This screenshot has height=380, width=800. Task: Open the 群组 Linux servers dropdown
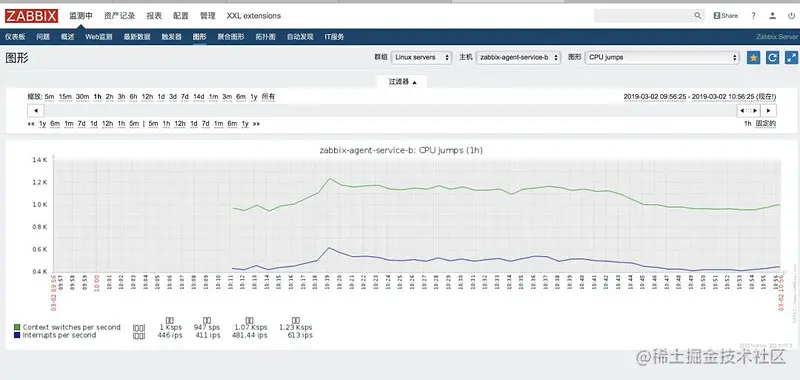click(421, 58)
